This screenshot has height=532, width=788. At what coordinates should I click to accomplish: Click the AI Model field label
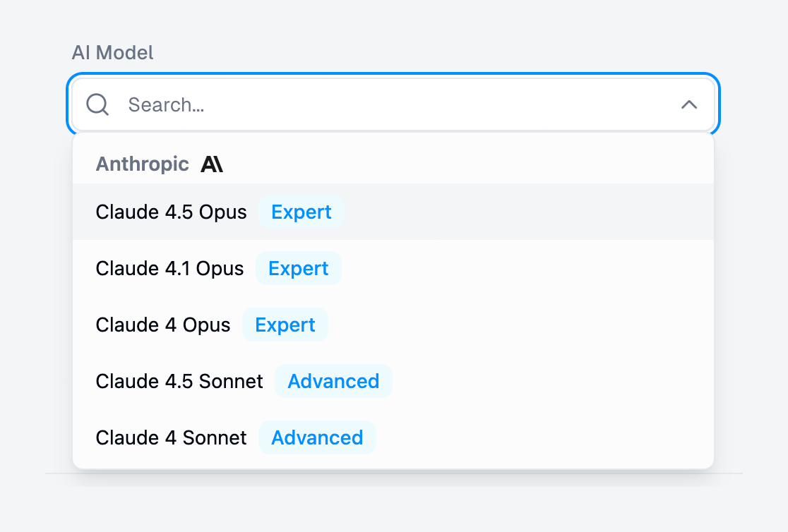pos(112,52)
